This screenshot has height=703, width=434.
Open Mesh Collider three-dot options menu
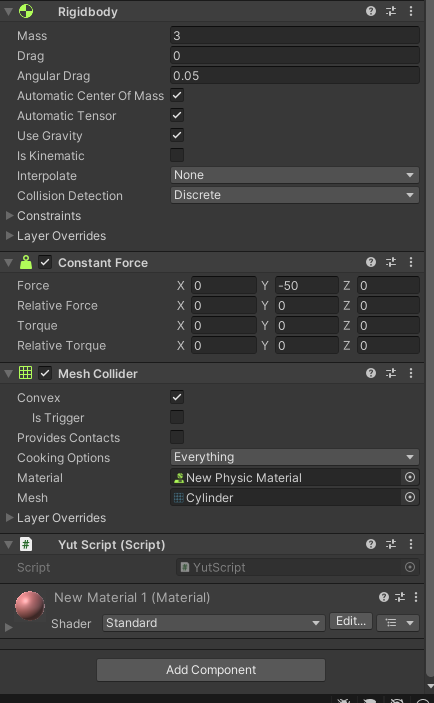(x=411, y=373)
